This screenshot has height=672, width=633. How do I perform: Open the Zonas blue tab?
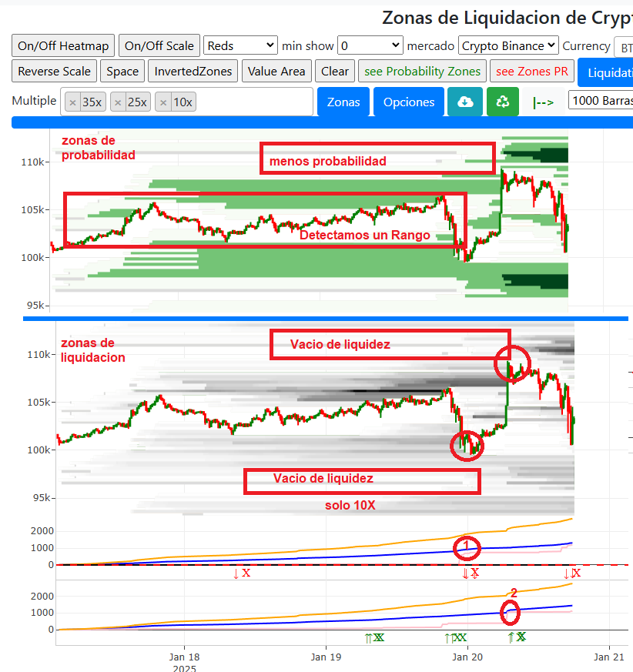(x=343, y=102)
